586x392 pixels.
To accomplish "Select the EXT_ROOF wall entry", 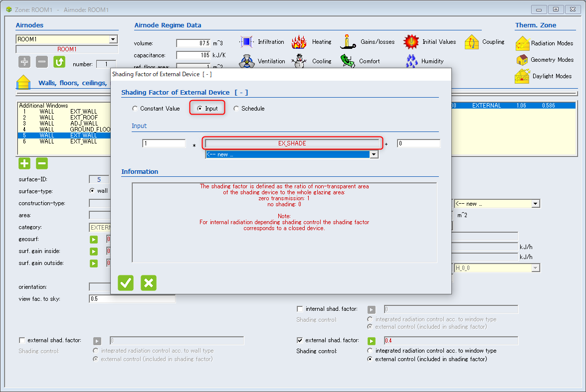I will pos(84,118).
